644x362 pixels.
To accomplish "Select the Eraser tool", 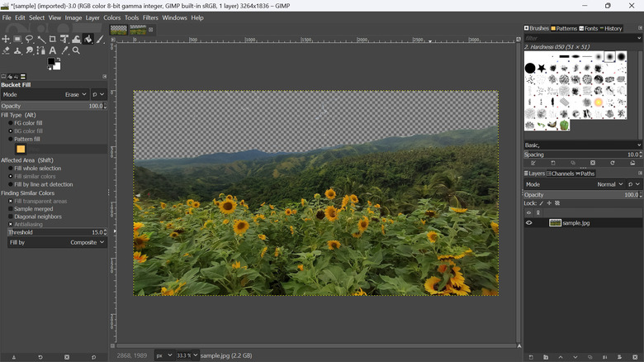I will point(6,50).
